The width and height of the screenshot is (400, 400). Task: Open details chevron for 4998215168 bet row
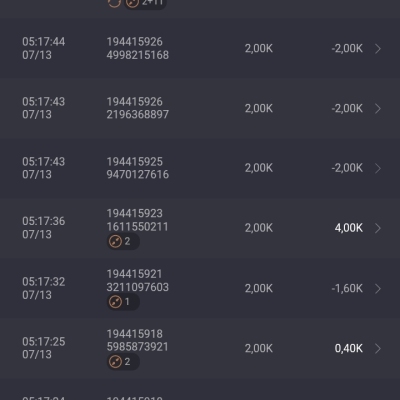point(378,49)
